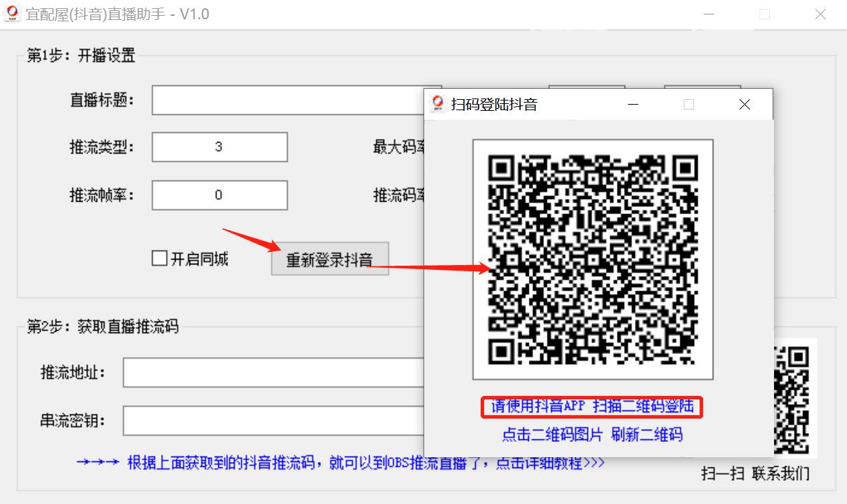847x504 pixels.
Task: Focus the 直播标题 input field
Action: tap(288, 100)
